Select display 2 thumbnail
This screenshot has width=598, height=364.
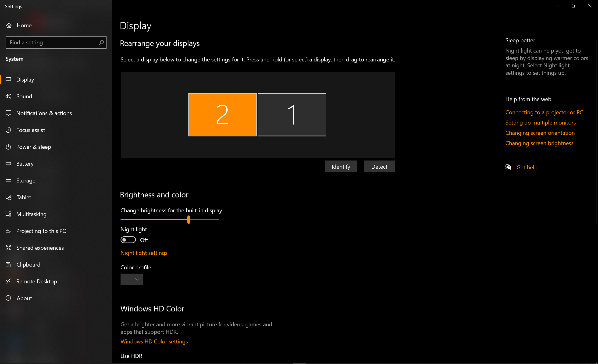coord(223,114)
